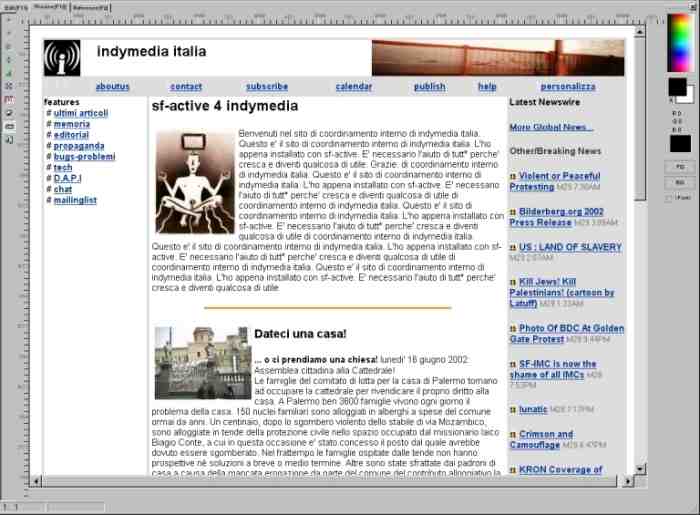Click the large black color preview box
This screenshot has height=515, width=700.
680,144
